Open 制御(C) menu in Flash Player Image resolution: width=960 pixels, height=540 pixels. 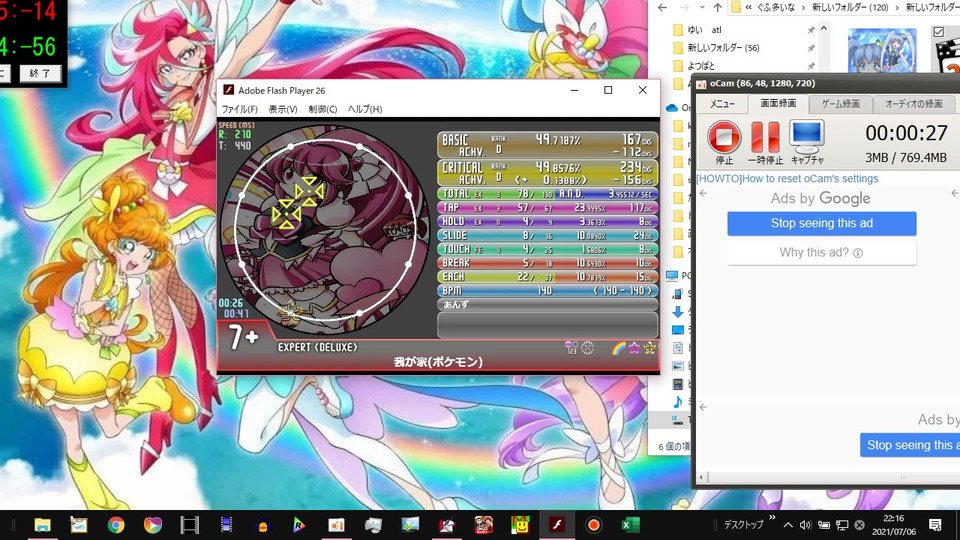tap(323, 109)
